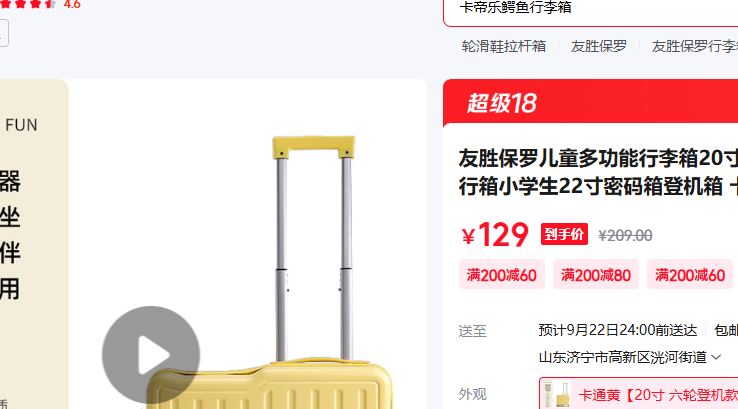Click the 友胜保罗儿童多功能行李箱 product title
Viewport: 738px width, 409px height.
(x=598, y=172)
